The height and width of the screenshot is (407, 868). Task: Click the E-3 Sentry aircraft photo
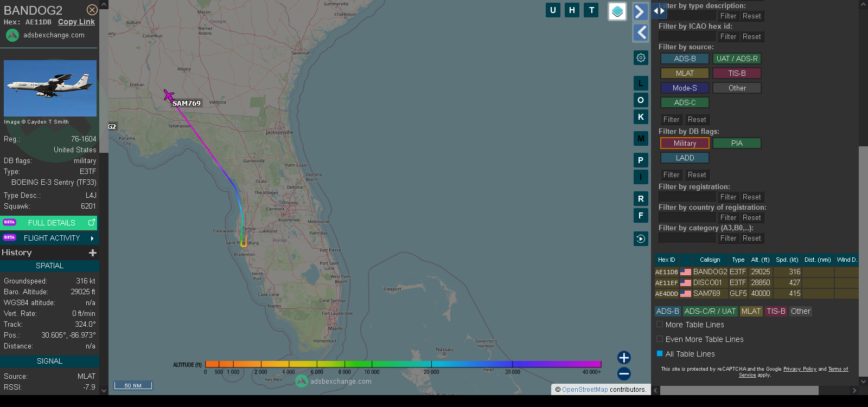[x=50, y=88]
